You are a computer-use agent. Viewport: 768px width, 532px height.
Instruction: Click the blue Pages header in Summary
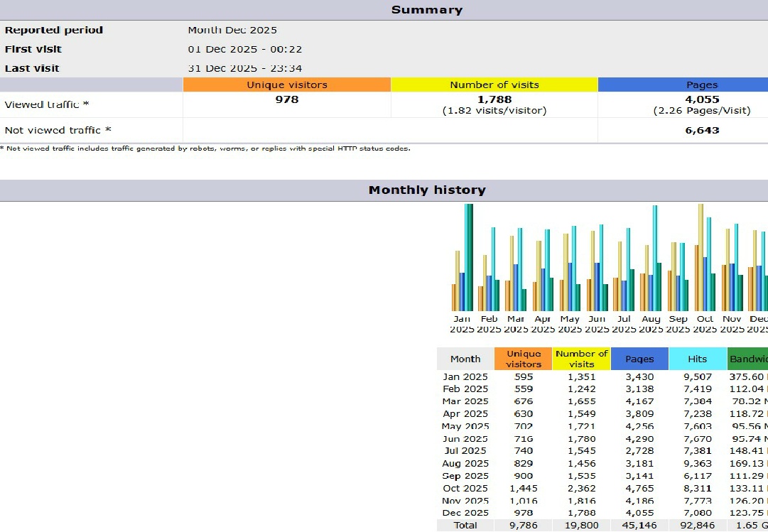tap(701, 85)
